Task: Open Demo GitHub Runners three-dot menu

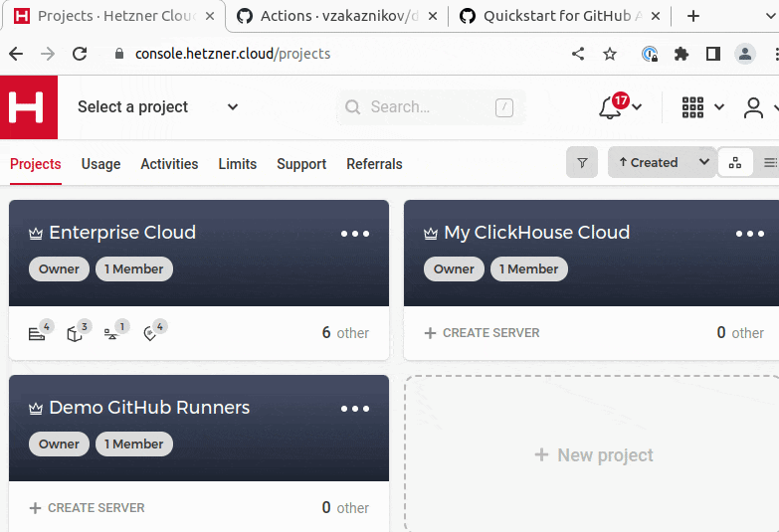Action: [355, 409]
